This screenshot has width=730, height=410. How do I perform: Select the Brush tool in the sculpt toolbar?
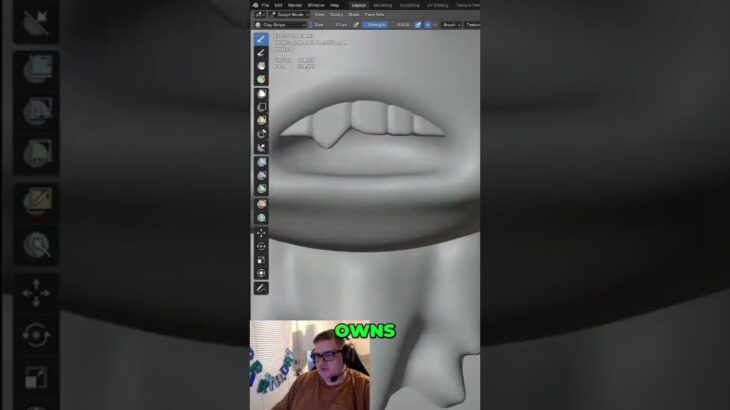261,39
